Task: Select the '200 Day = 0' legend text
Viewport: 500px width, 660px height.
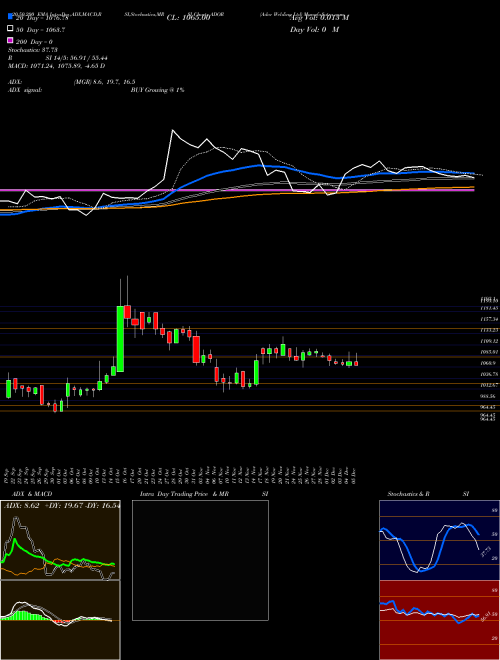Action: coord(34,42)
